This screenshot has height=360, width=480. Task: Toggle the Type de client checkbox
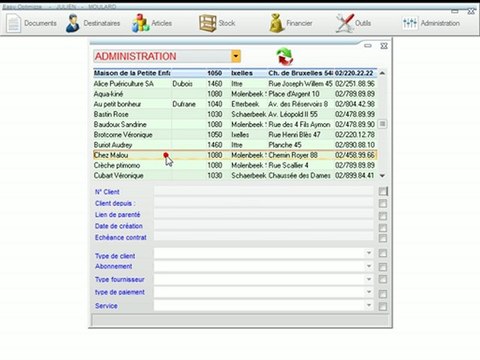(383, 253)
